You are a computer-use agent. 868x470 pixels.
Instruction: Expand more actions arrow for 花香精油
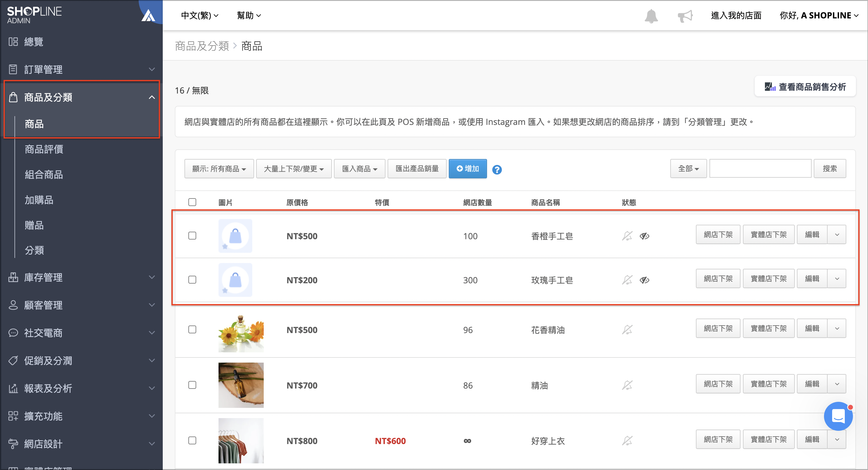click(837, 328)
